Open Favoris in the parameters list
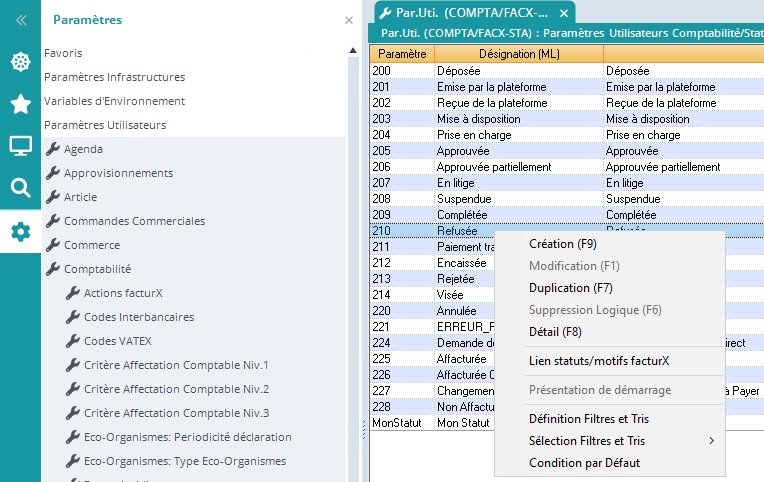The width and height of the screenshot is (764, 482). tap(63, 53)
